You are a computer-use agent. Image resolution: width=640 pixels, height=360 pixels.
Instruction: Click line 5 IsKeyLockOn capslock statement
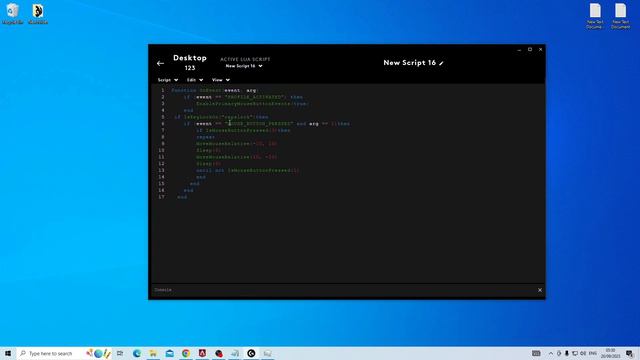tap(222, 117)
